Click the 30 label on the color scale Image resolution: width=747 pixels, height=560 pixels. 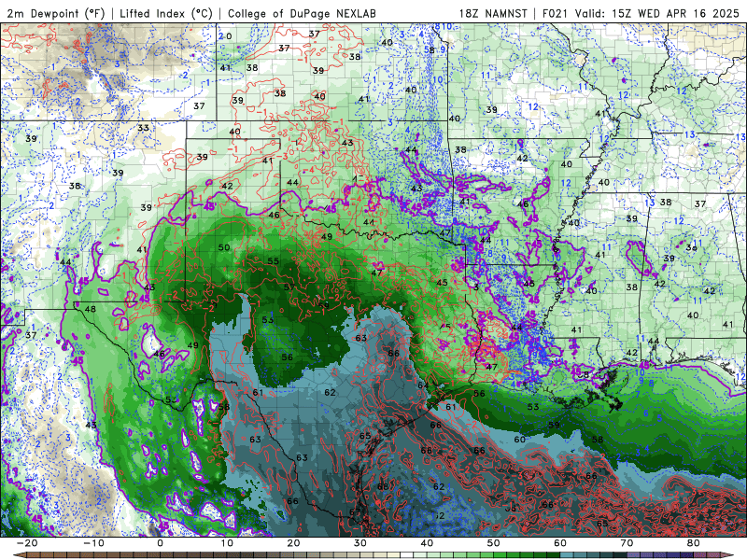360,543
